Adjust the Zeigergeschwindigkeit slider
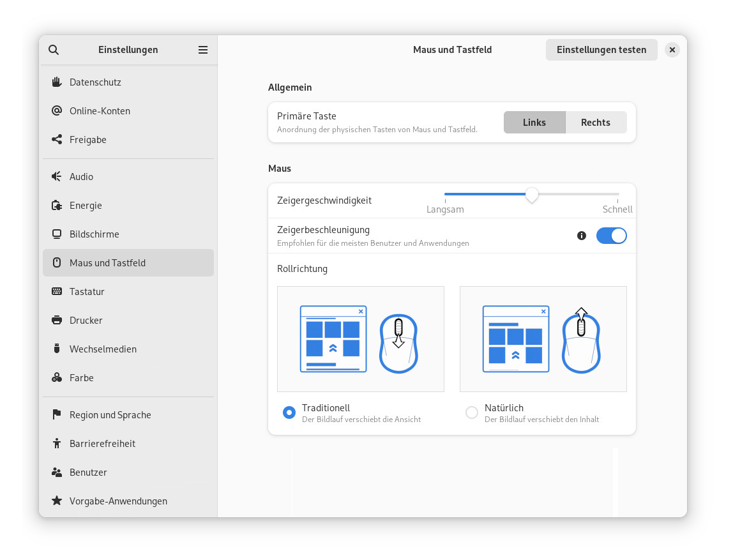The image size is (733, 560). 532,194
